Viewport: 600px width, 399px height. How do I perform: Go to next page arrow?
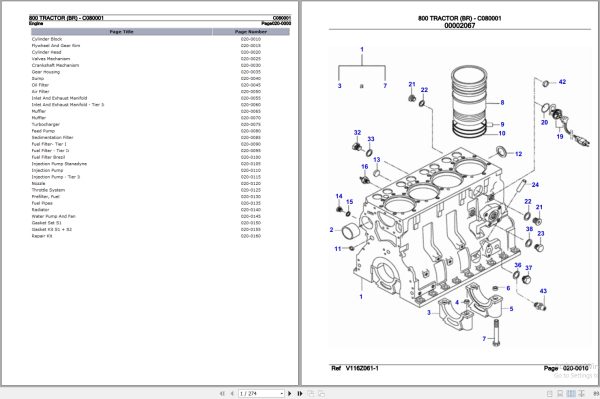[x=290, y=393]
